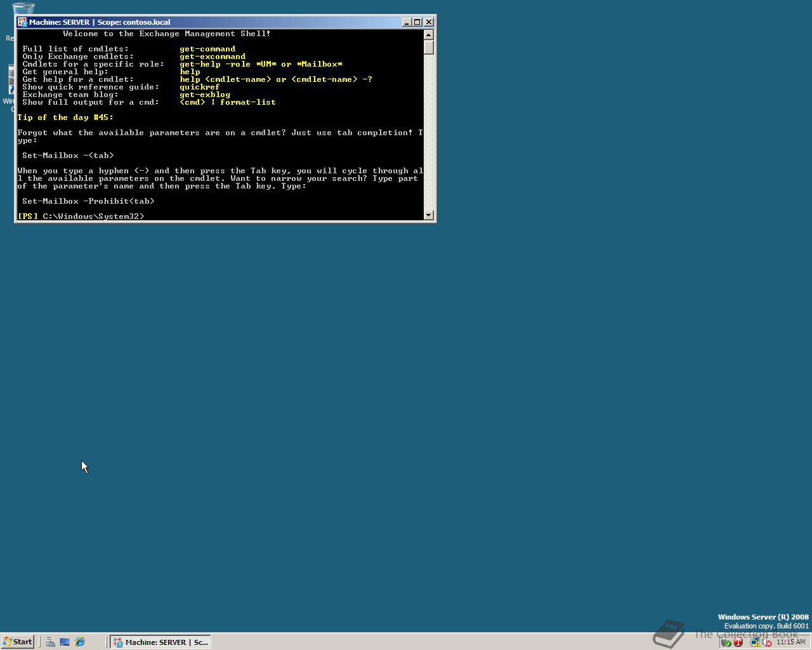This screenshot has height=650, width=812.
Task: Click the 'get-command' text in console
Action: 207,49
